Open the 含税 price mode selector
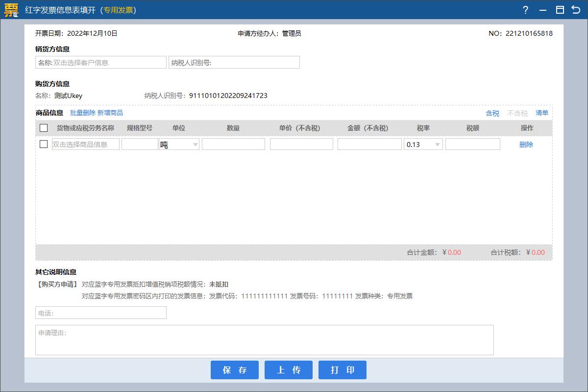 tap(492, 113)
